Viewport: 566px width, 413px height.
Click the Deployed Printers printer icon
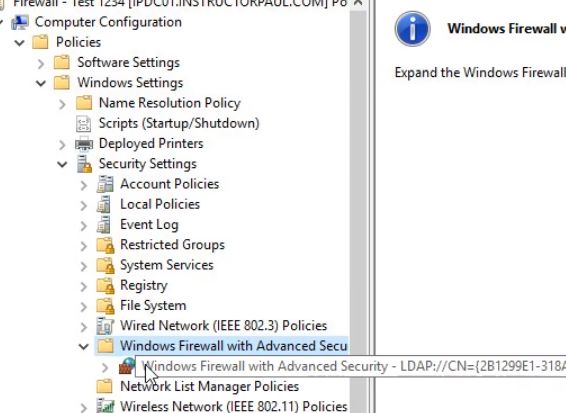(x=84, y=144)
